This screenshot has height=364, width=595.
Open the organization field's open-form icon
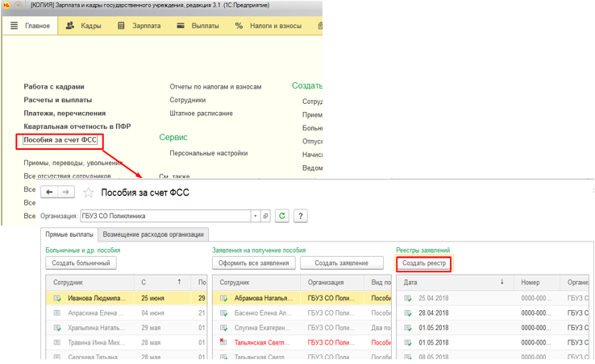266,216
